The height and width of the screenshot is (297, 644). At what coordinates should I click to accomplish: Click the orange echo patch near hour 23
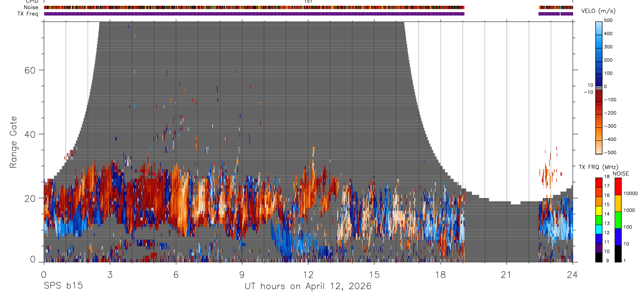point(546,176)
